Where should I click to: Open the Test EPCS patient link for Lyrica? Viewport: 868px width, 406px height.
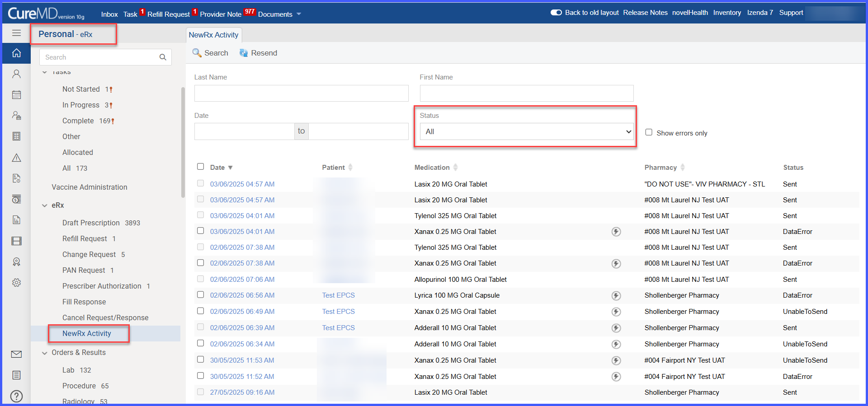pos(338,295)
